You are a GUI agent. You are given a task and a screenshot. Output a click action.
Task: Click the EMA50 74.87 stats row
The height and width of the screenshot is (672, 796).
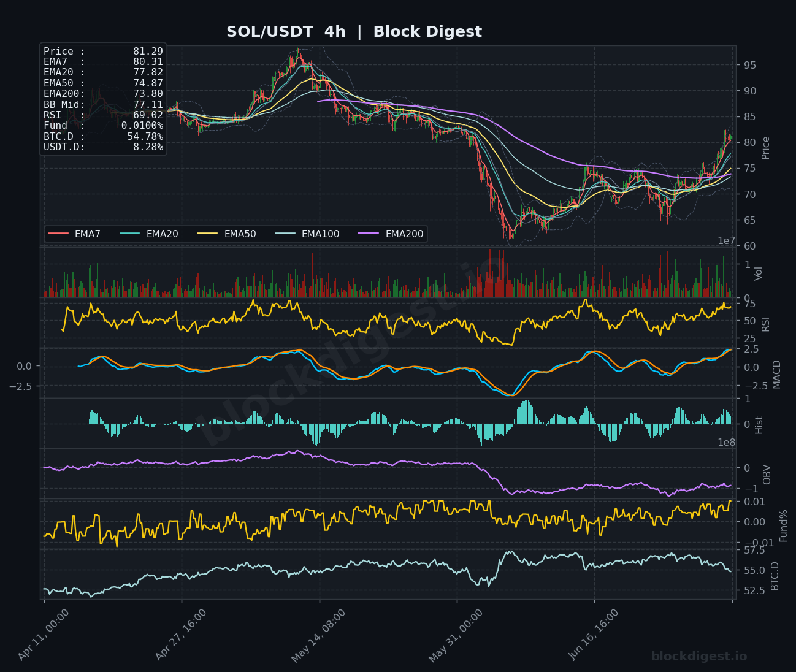click(x=103, y=83)
